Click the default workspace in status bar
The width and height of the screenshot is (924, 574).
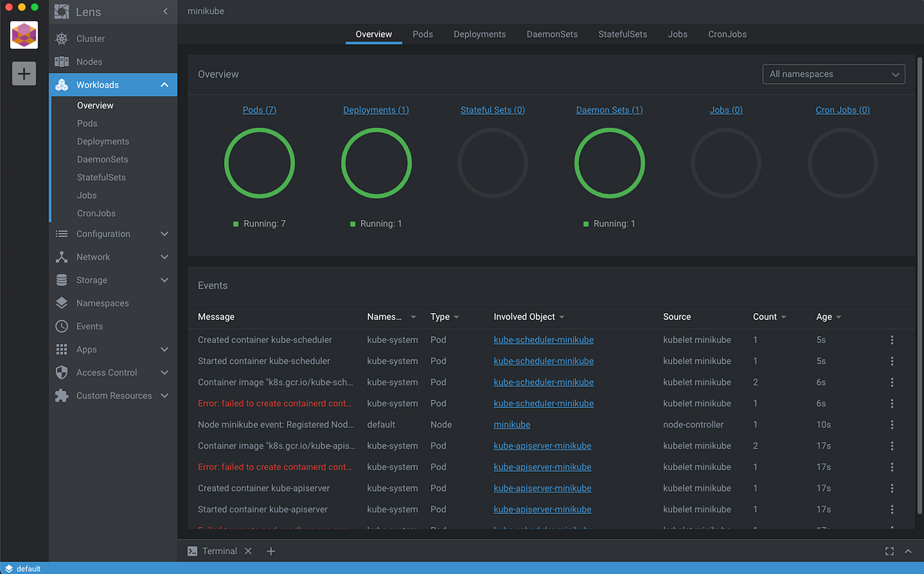22,569
